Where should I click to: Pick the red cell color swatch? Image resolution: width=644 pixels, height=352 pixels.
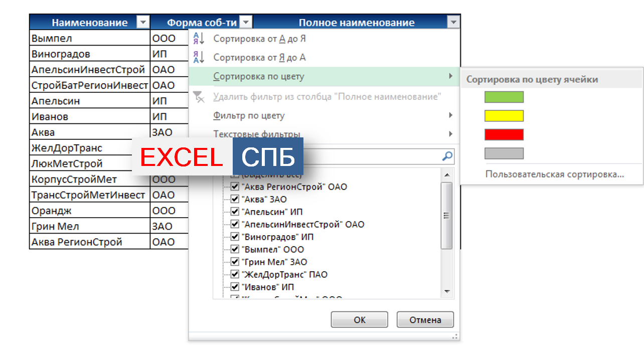click(504, 134)
